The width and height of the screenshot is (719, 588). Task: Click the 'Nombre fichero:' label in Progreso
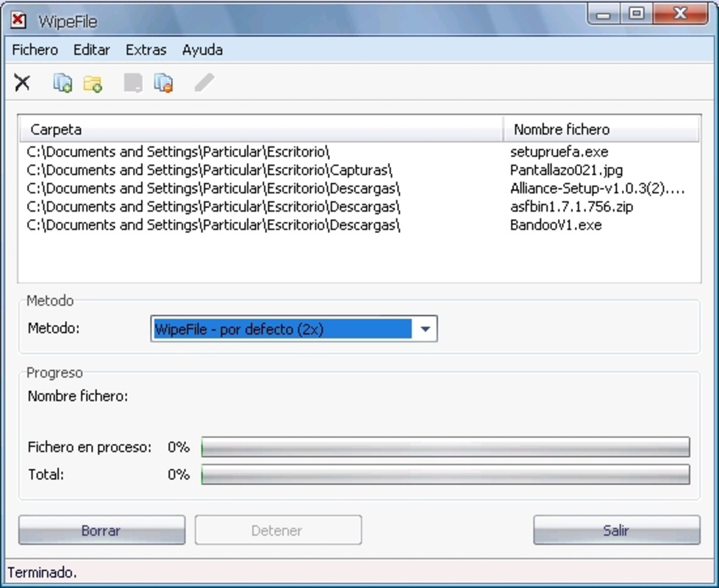point(78,396)
